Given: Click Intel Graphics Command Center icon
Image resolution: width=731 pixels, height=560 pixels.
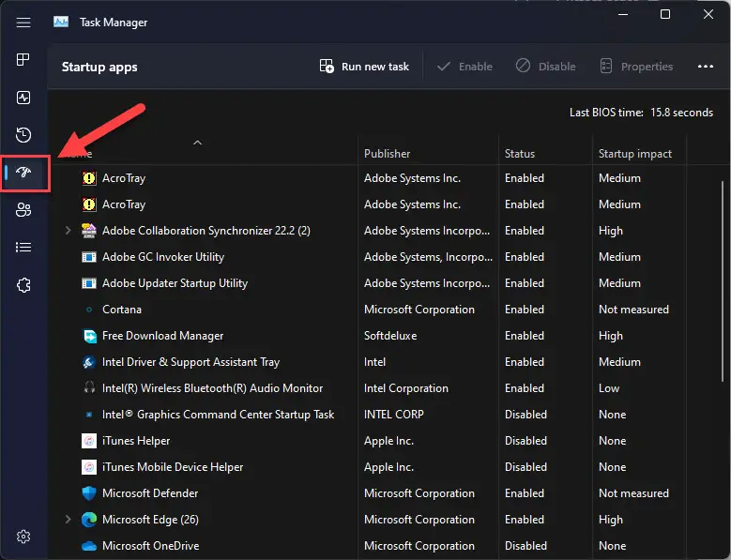Looking at the screenshot, I should [89, 415].
